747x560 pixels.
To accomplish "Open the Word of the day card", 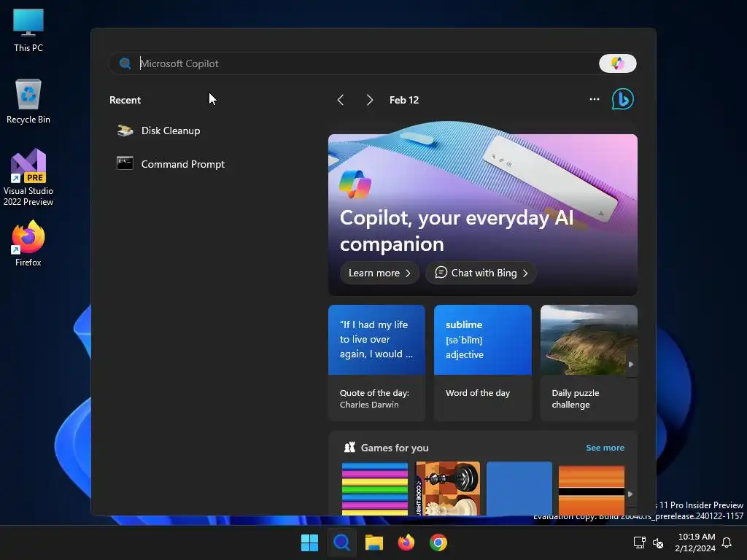I will click(483, 363).
